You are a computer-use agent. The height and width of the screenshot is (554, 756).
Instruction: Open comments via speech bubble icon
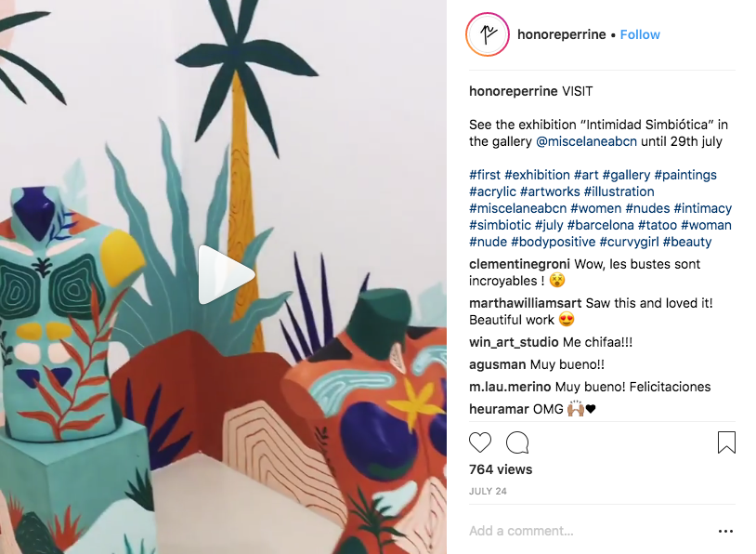coord(517,442)
